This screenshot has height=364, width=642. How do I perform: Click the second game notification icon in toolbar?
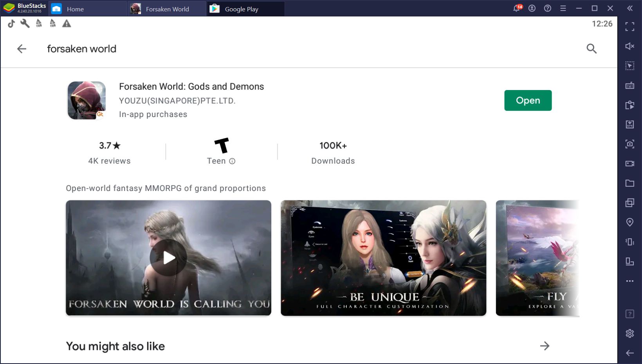tap(52, 23)
